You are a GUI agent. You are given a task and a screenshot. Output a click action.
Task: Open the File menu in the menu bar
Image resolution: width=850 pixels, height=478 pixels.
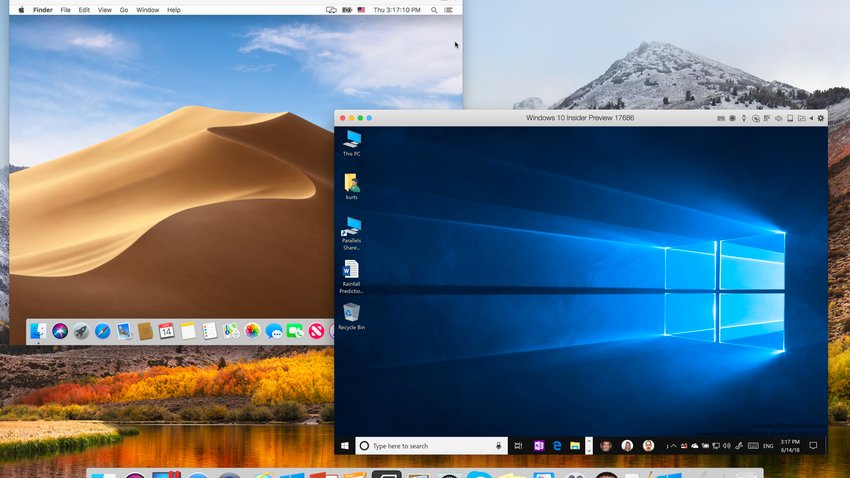(x=66, y=10)
